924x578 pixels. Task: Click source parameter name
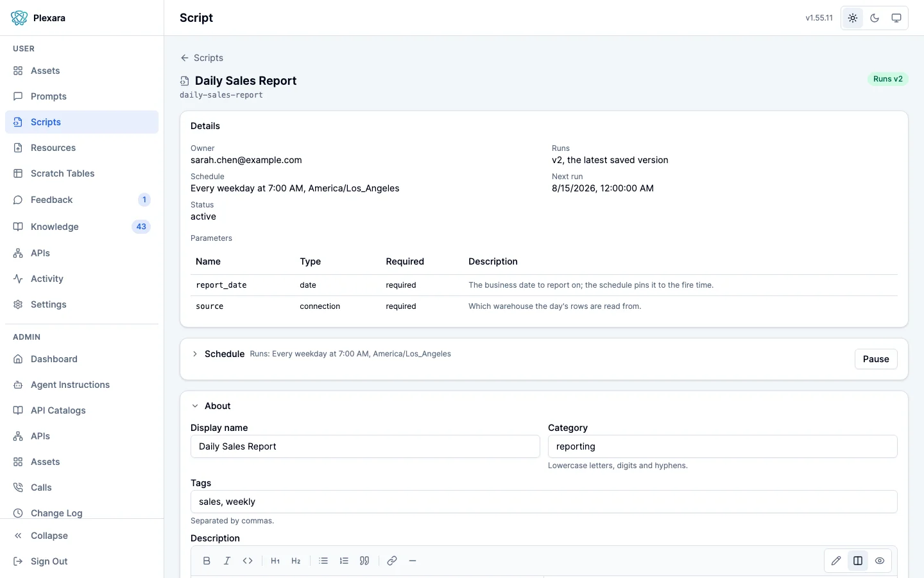(210, 306)
